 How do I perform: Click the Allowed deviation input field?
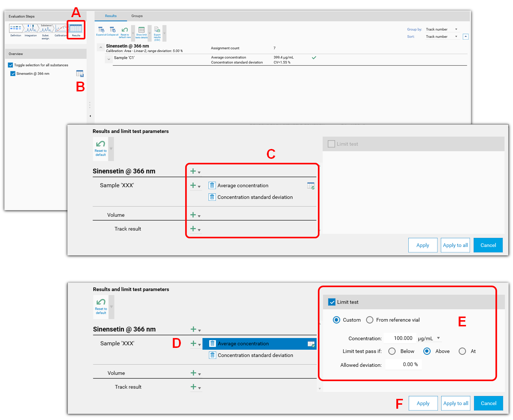pyautogui.click(x=404, y=365)
